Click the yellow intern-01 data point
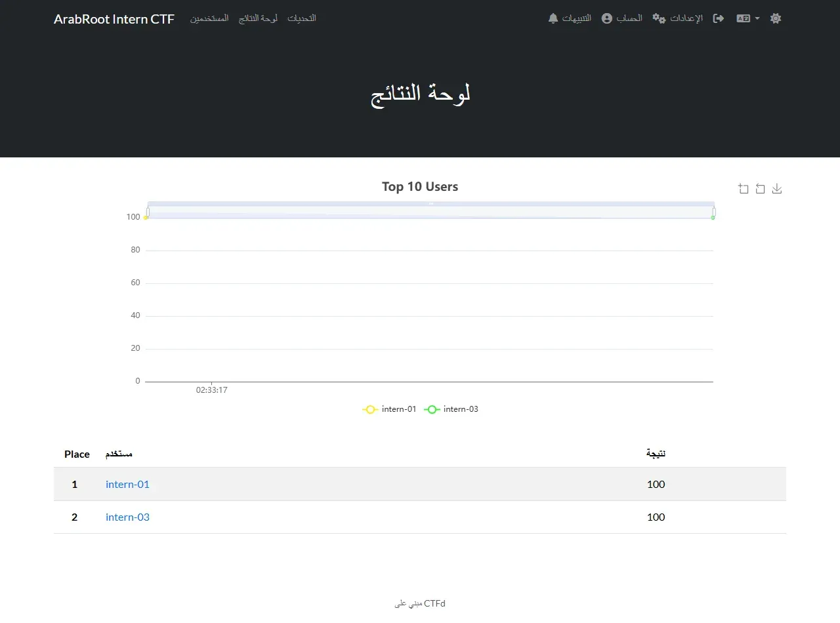The image size is (840, 623). point(146,217)
